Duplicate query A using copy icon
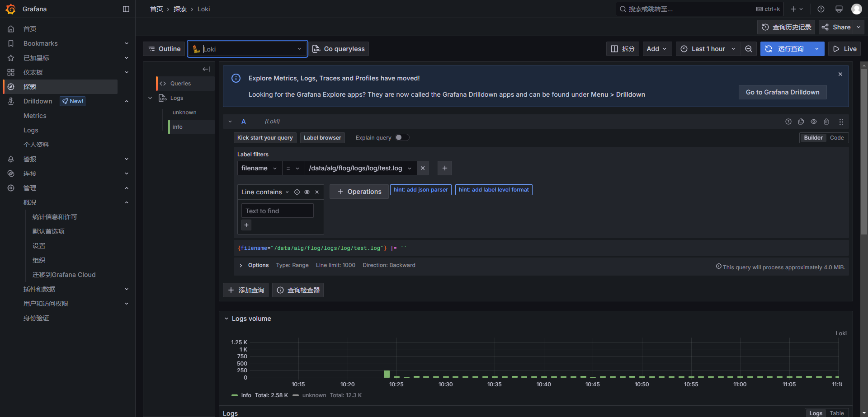This screenshot has height=417, width=868. (801, 122)
